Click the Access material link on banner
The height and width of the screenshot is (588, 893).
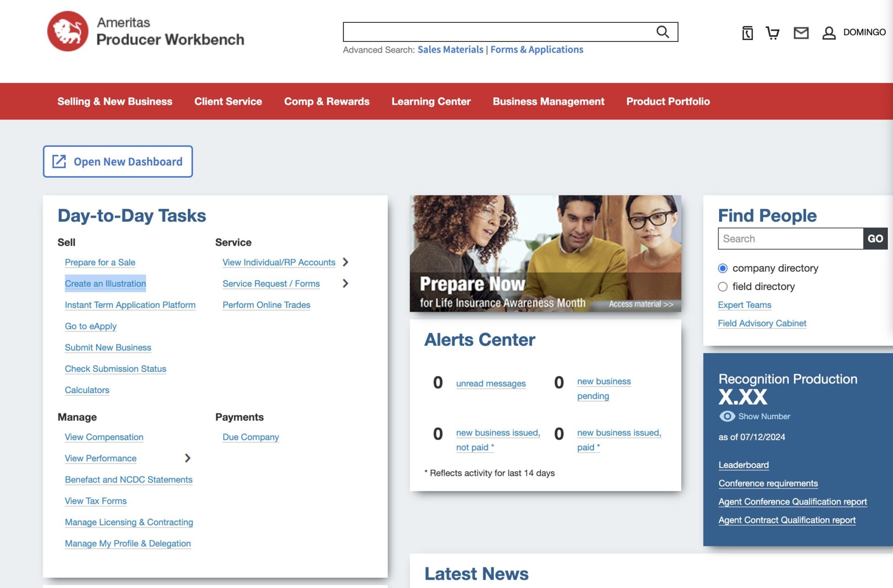pyautogui.click(x=641, y=304)
